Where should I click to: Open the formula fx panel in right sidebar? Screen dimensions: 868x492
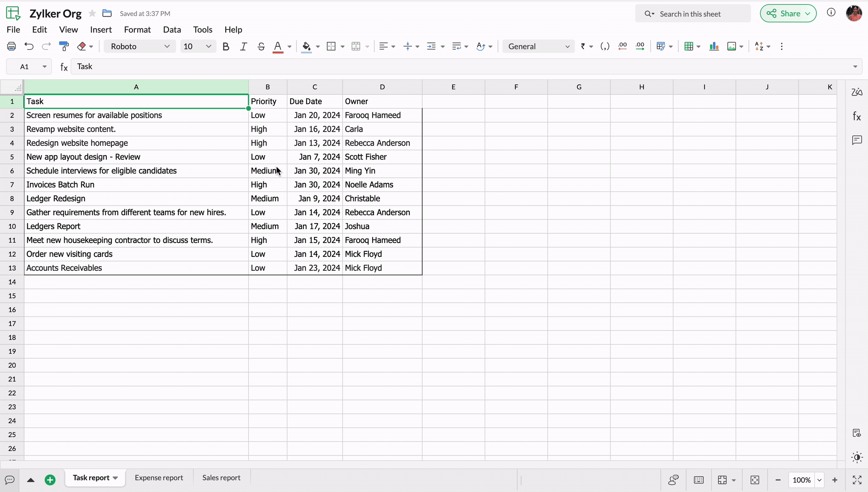click(x=857, y=116)
